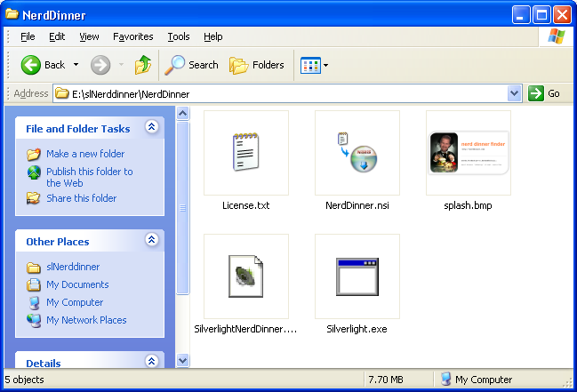Open My Documents link

coord(77,284)
